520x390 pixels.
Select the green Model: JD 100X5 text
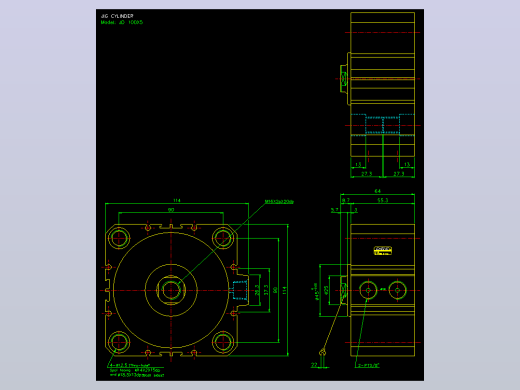pos(122,22)
